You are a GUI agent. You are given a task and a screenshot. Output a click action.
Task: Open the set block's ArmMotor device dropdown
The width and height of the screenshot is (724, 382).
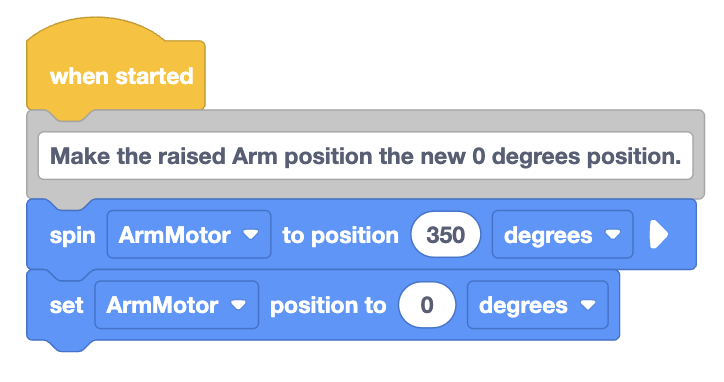tap(176, 305)
